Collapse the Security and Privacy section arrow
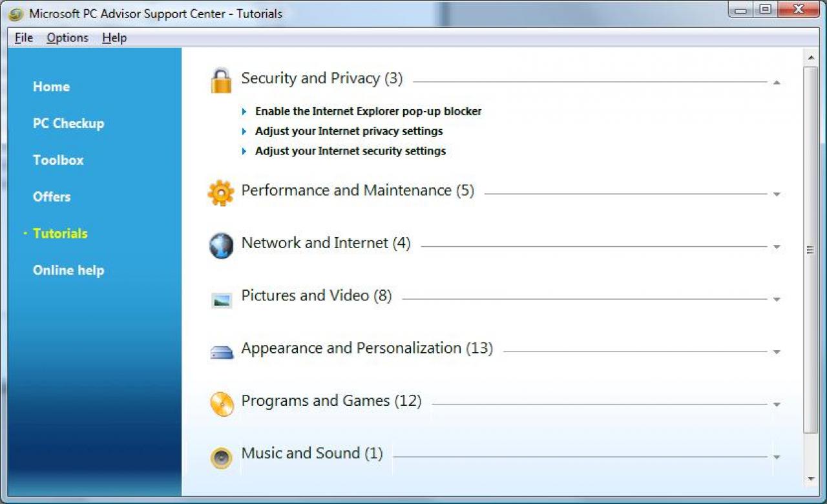This screenshot has height=504, width=827. click(777, 83)
